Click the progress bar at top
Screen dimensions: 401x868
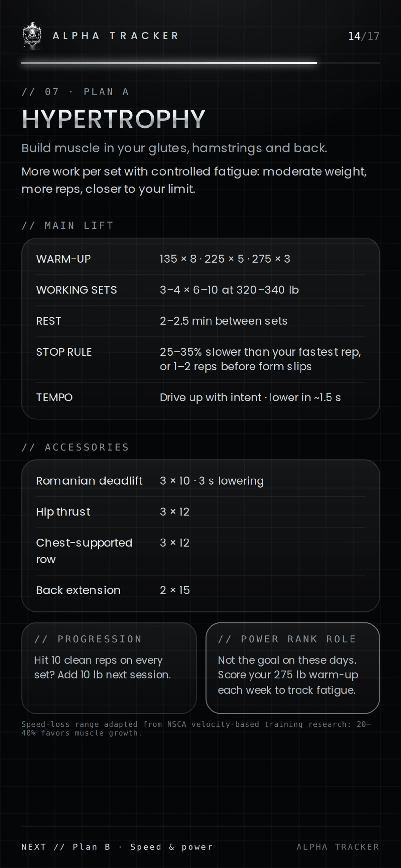click(200, 63)
